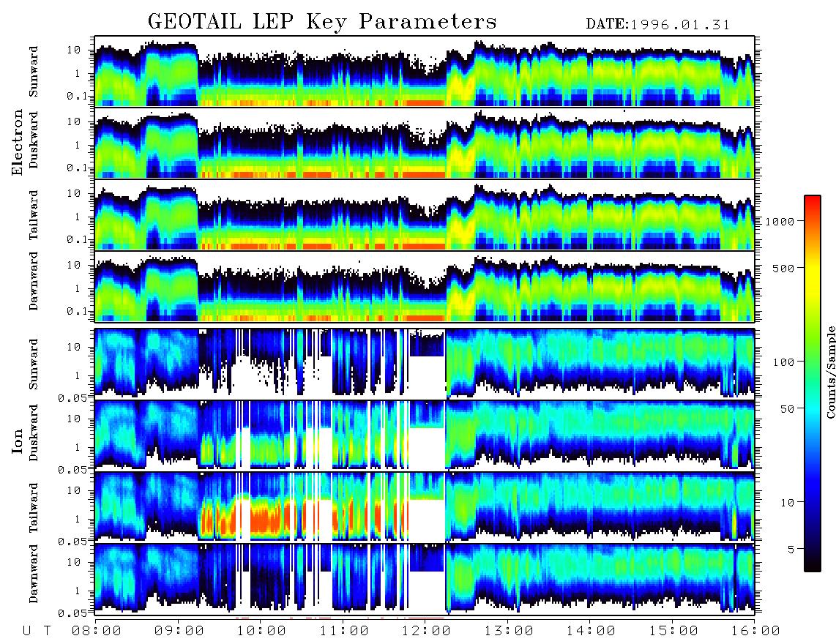Click the Electron "Sunward" panel label
Viewport: 836px width, 644px height.
click(x=34, y=72)
